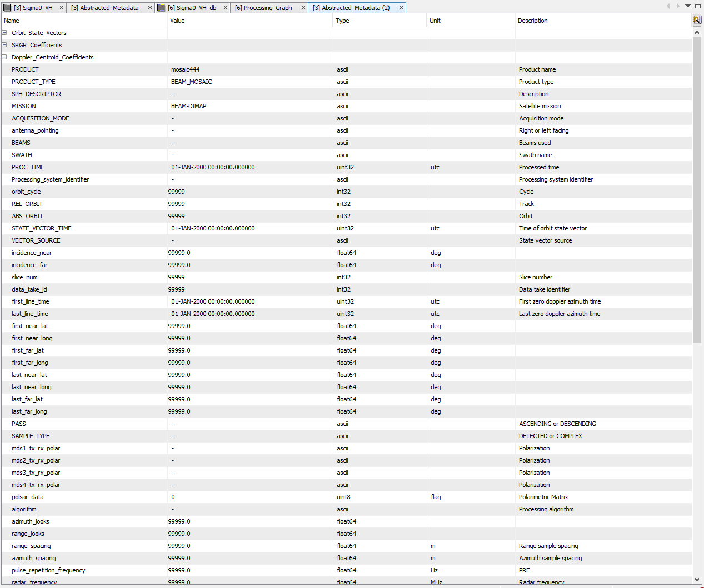Viewport: 704px width, 588px height.
Task: Switch to the [3] Sigma0_VH tab
Action: (x=33, y=8)
